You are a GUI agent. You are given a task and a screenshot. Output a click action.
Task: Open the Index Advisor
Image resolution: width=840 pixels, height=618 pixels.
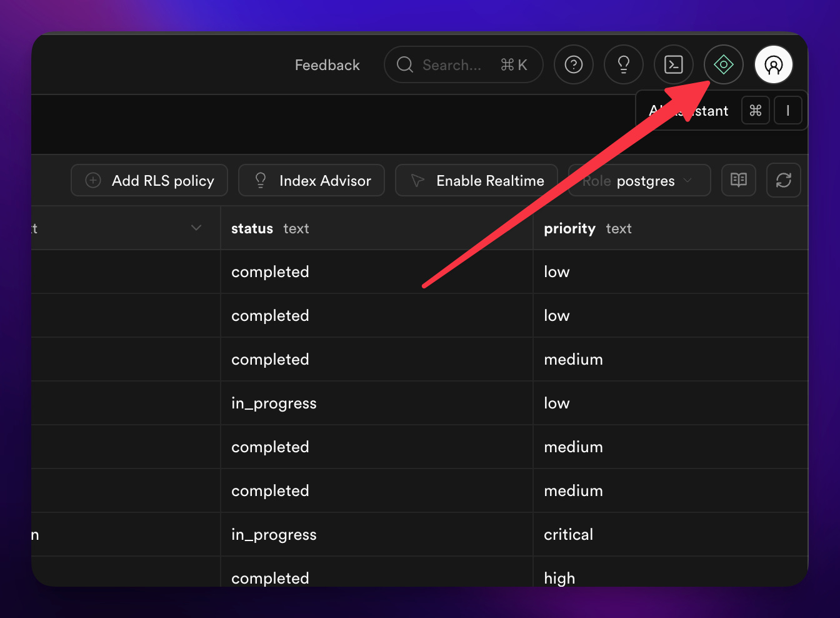pos(311,180)
